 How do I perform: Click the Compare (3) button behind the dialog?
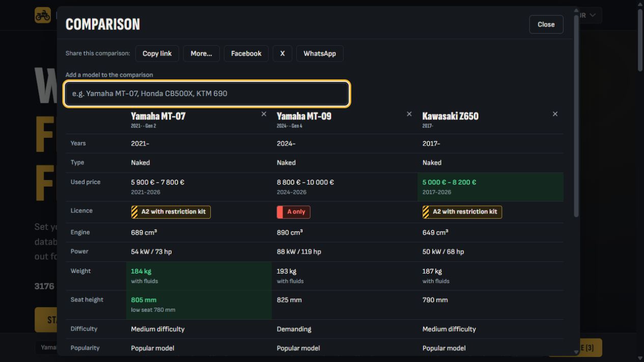(x=591, y=348)
